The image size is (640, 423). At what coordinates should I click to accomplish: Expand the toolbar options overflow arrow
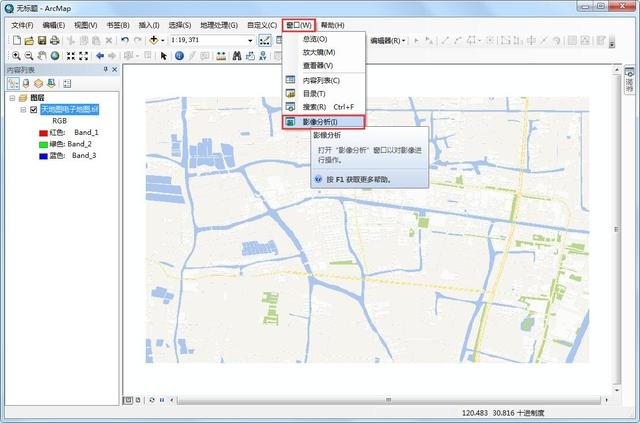click(611, 45)
